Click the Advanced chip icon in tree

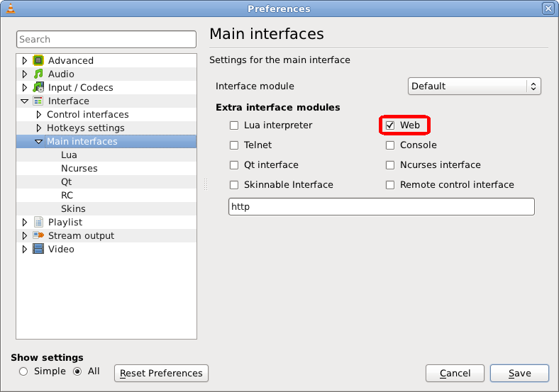coord(39,61)
